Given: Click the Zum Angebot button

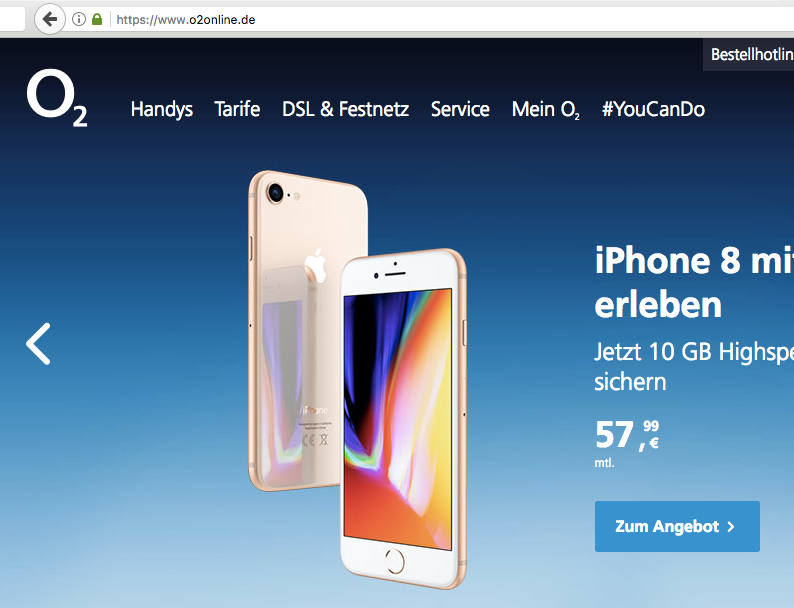Looking at the screenshot, I should (677, 526).
